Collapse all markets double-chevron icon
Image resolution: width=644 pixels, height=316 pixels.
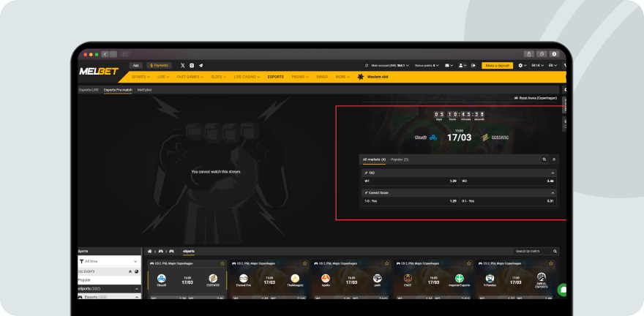tap(554, 159)
